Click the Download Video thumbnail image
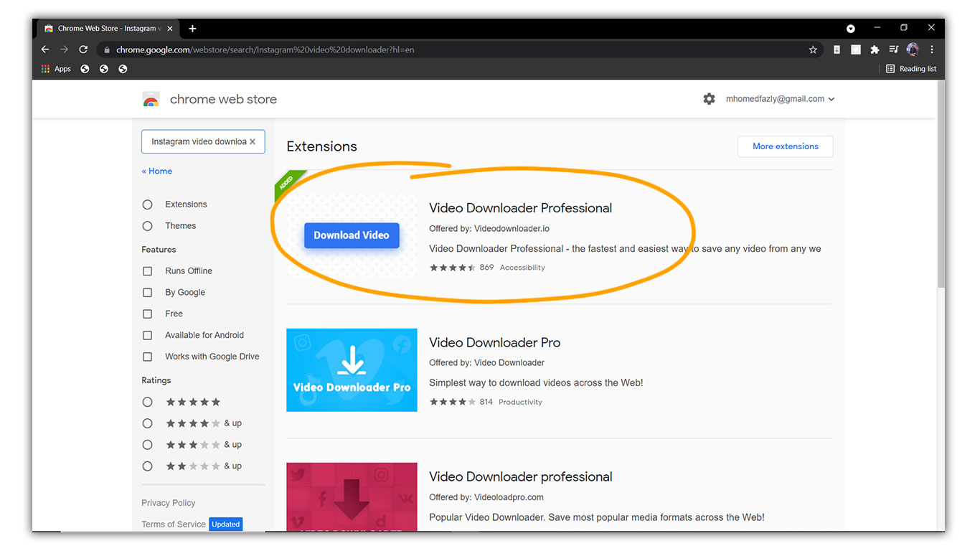The height and width of the screenshot is (551, 980). 352,235
